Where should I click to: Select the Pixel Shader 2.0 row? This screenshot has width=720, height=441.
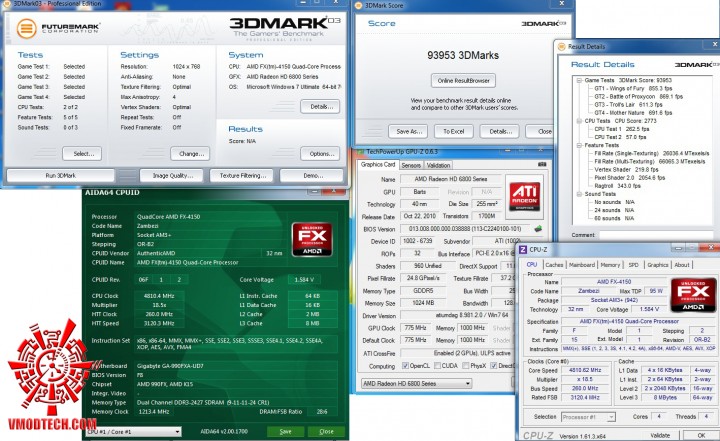pyautogui.click(x=630, y=178)
